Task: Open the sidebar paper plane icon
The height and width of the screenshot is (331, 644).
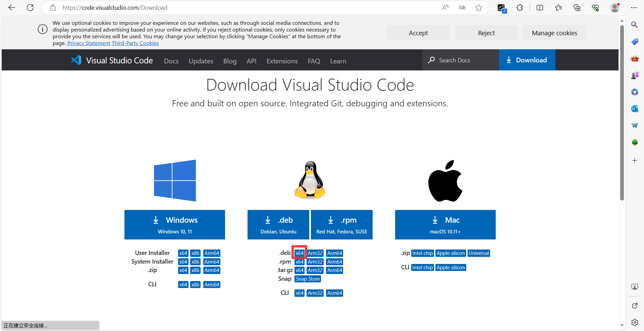Action: coord(635,125)
